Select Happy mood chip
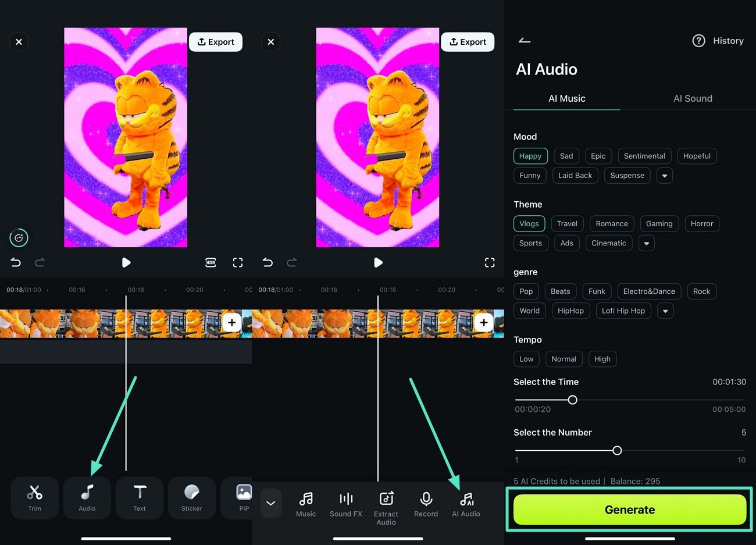756x545 pixels. (x=530, y=156)
